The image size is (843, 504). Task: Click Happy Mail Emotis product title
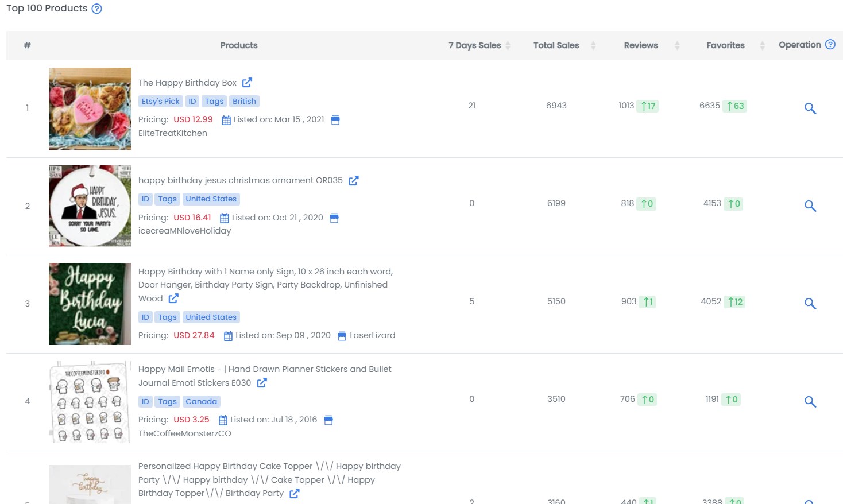pos(265,376)
